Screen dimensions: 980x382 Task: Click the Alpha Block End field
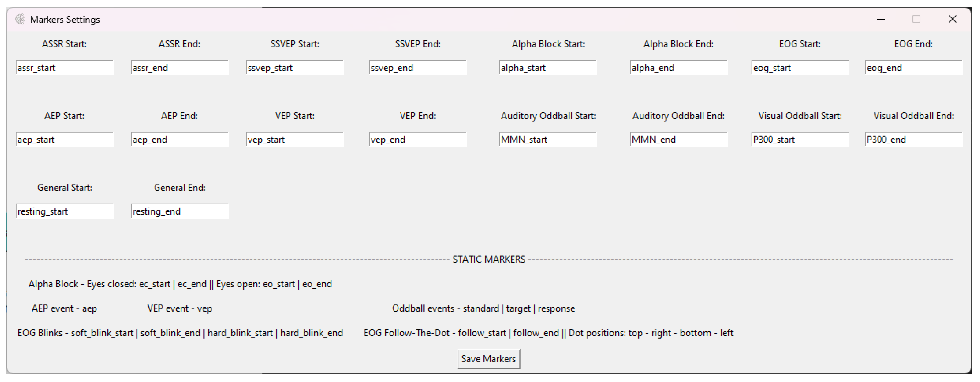679,68
